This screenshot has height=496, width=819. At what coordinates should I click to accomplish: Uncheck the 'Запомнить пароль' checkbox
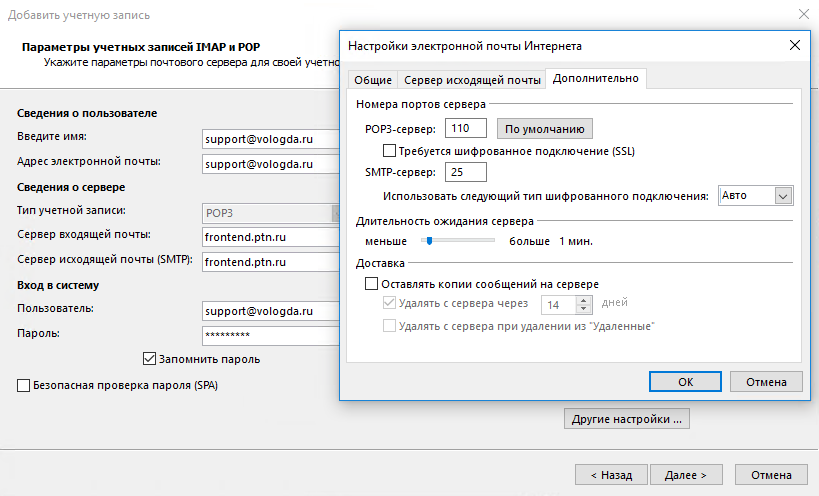150,358
